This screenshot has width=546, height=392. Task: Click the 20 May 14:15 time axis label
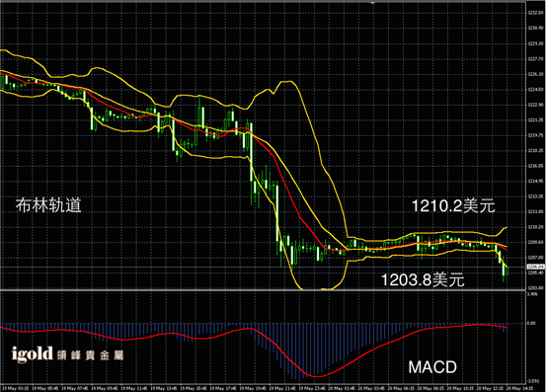pyautogui.click(x=519, y=388)
